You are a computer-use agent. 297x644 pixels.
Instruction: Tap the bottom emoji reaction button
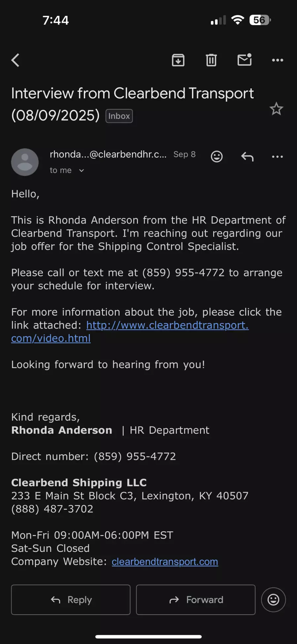point(273,599)
